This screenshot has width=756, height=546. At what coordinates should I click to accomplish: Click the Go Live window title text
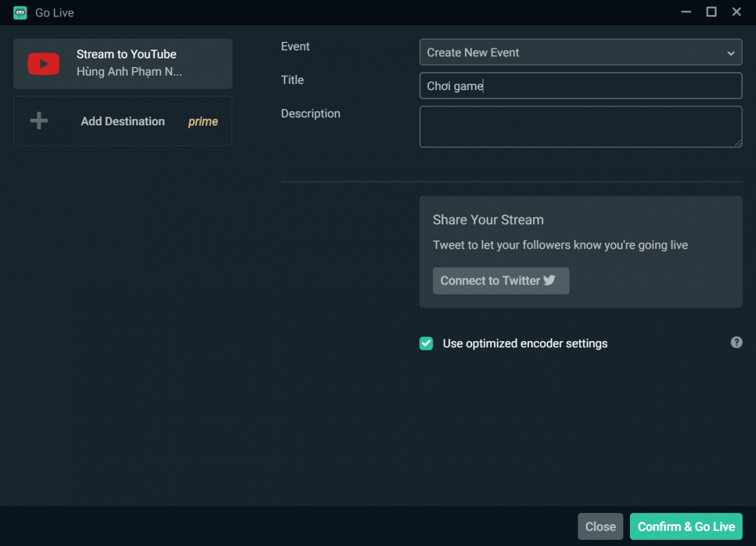(x=54, y=13)
